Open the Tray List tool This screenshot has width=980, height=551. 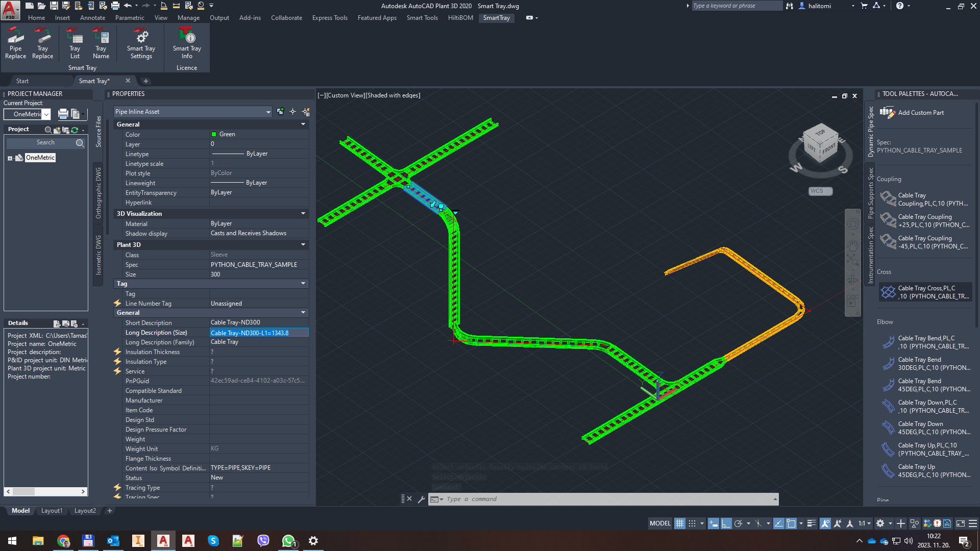click(75, 43)
